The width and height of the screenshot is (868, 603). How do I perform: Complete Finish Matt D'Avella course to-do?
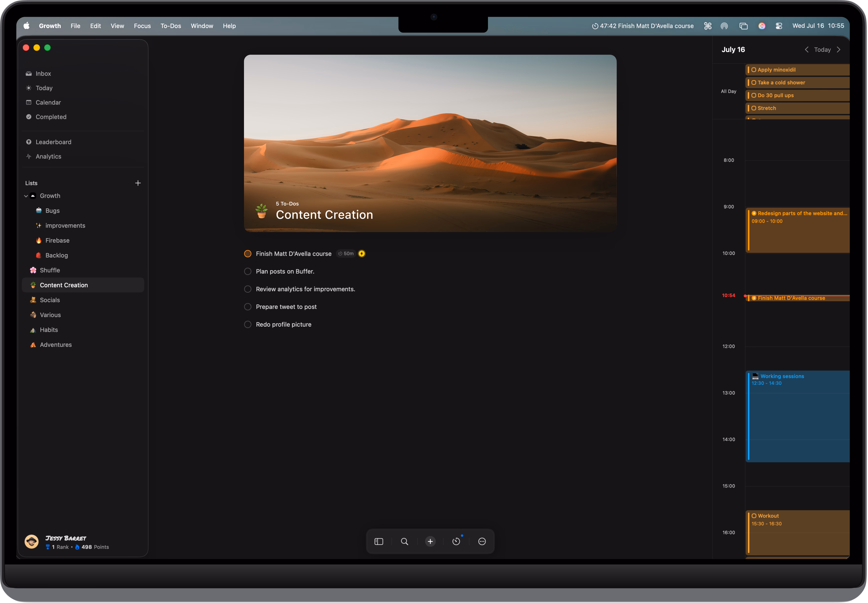(x=248, y=253)
